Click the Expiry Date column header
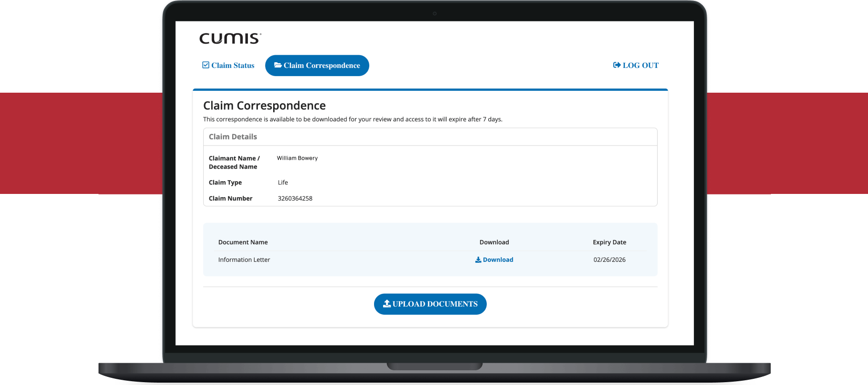The image size is (868, 385). [609, 242]
